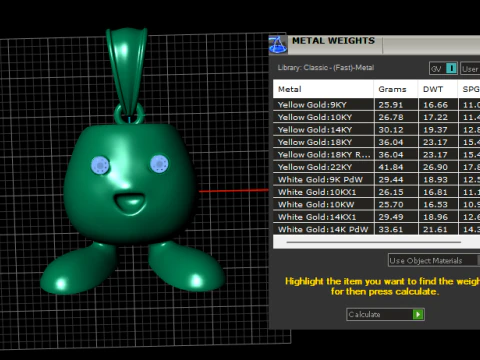Click the character's left gemstone eye
The image size is (480, 360).
coord(100,165)
